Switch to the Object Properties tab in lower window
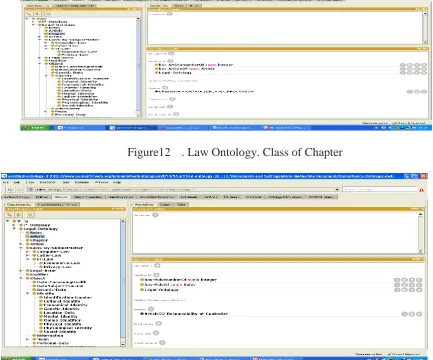Viewport: 433px width, 360px height. tap(88, 197)
